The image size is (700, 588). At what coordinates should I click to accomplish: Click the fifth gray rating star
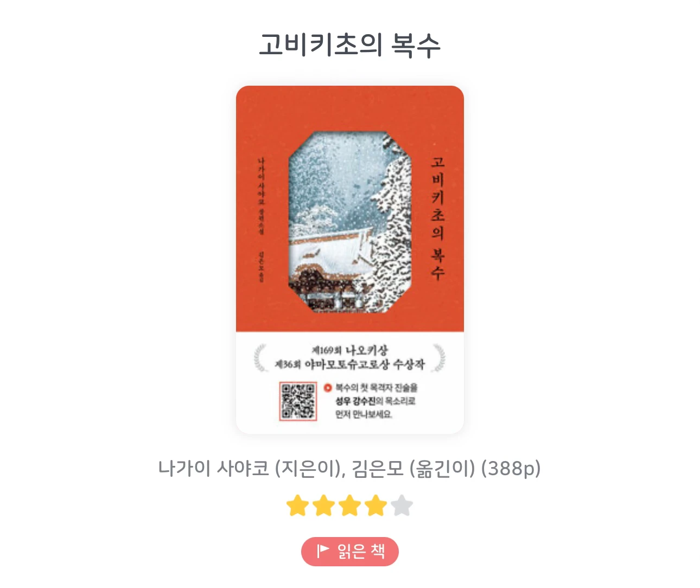tap(402, 506)
